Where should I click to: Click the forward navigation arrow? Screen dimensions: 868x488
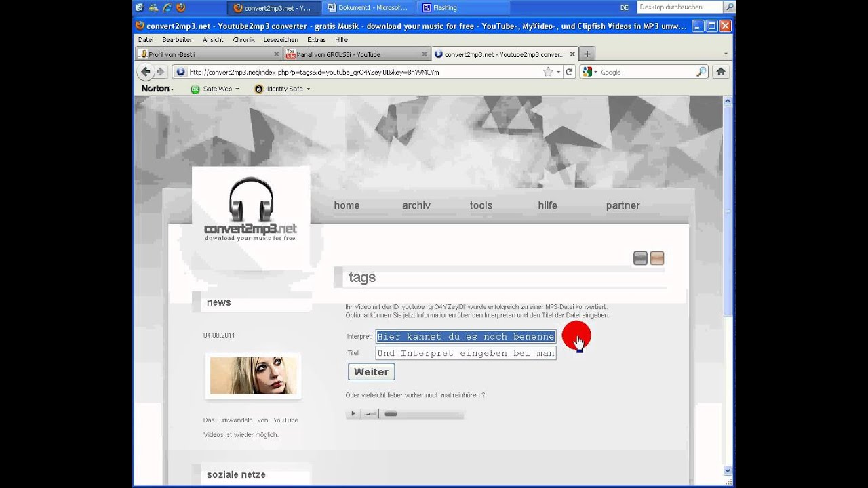tap(161, 72)
